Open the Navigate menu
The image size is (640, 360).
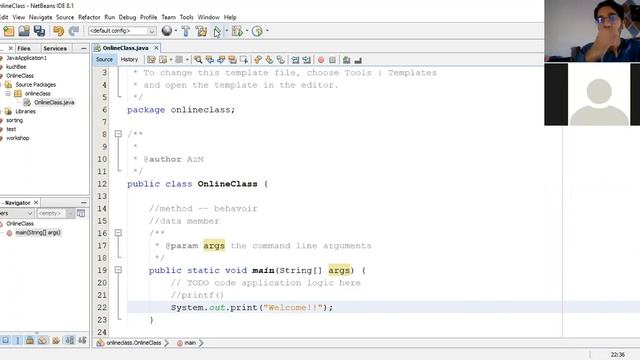[x=40, y=17]
